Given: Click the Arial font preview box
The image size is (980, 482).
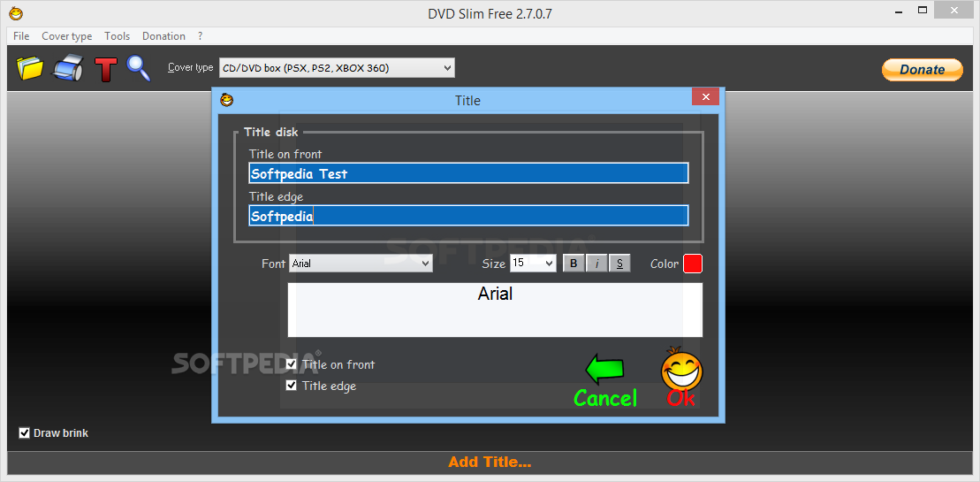Looking at the screenshot, I should coord(495,310).
